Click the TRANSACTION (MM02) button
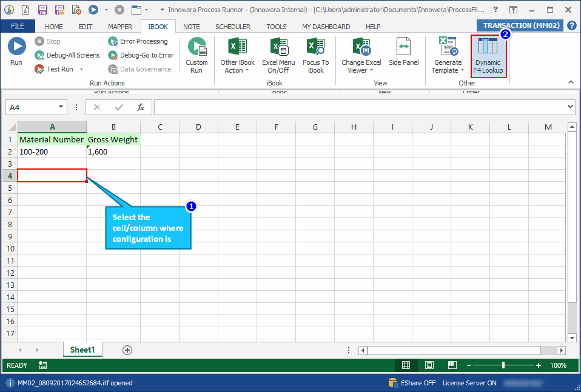Viewport: 581px width, 392px height. click(520, 25)
